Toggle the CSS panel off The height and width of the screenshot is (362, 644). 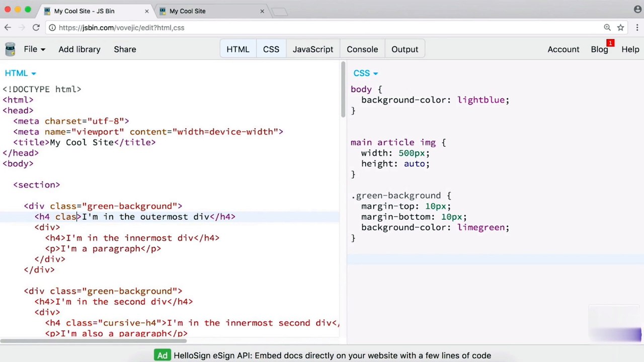tap(271, 49)
